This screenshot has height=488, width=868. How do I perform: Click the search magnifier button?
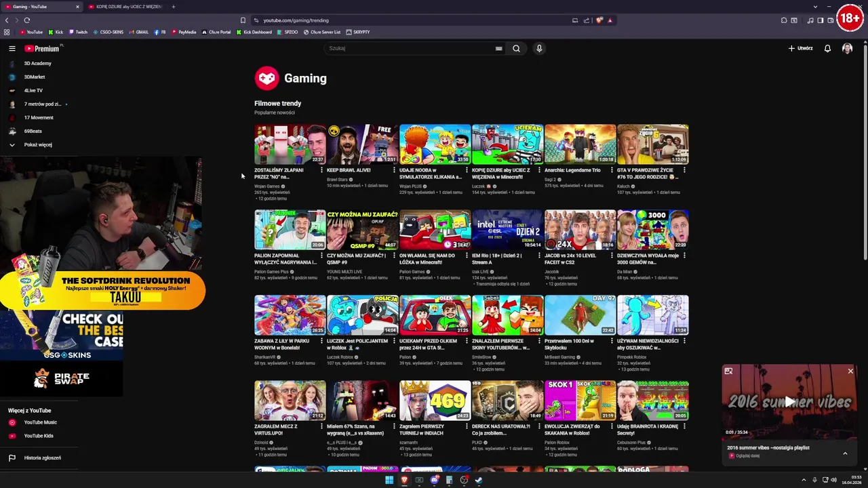[x=516, y=48]
